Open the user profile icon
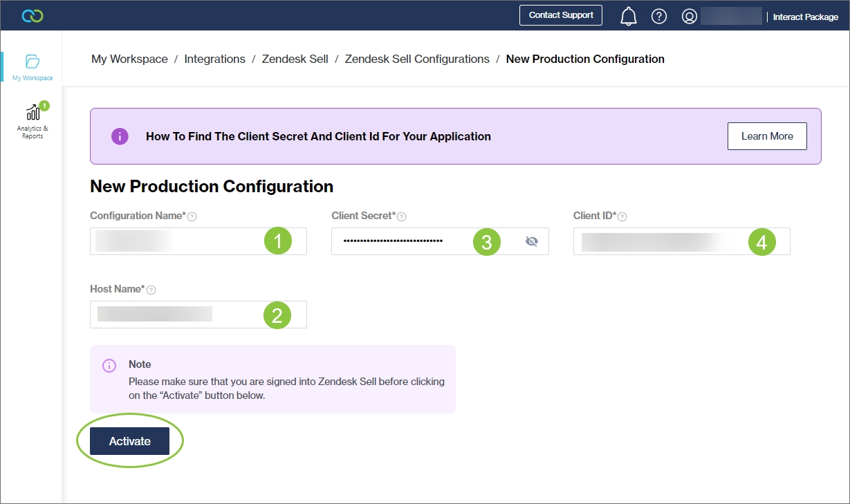This screenshot has height=504, width=850. click(x=689, y=16)
